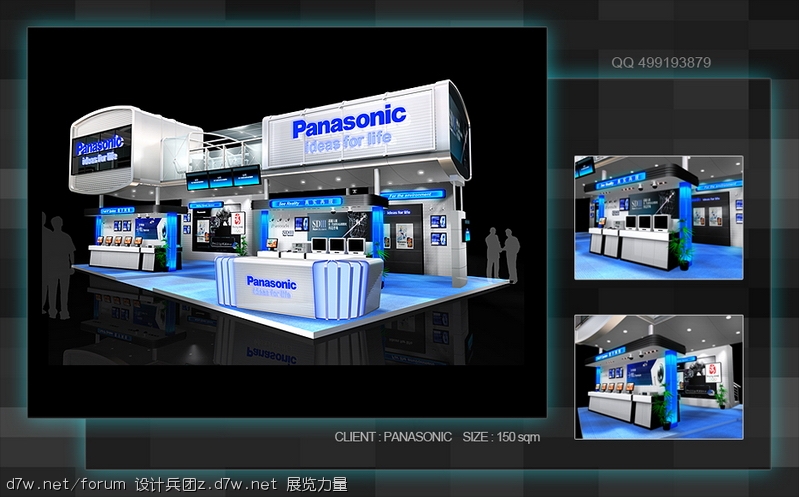Click the "QQ 499193879" text
This screenshot has width=799, height=497.
click(661, 63)
